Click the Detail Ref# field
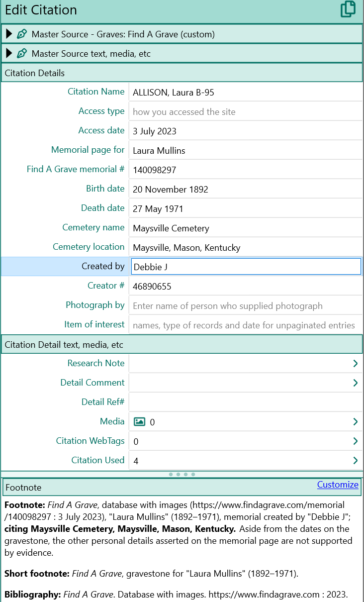The height and width of the screenshot is (602, 364). tap(245, 402)
